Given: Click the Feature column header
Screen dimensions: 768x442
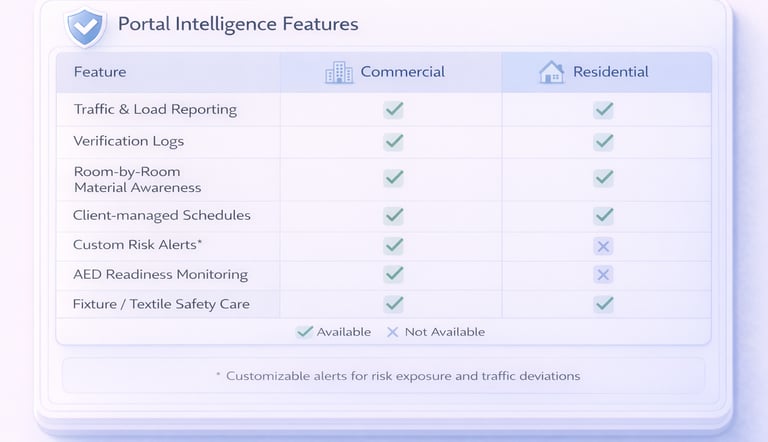Looking at the screenshot, I should click(100, 72).
